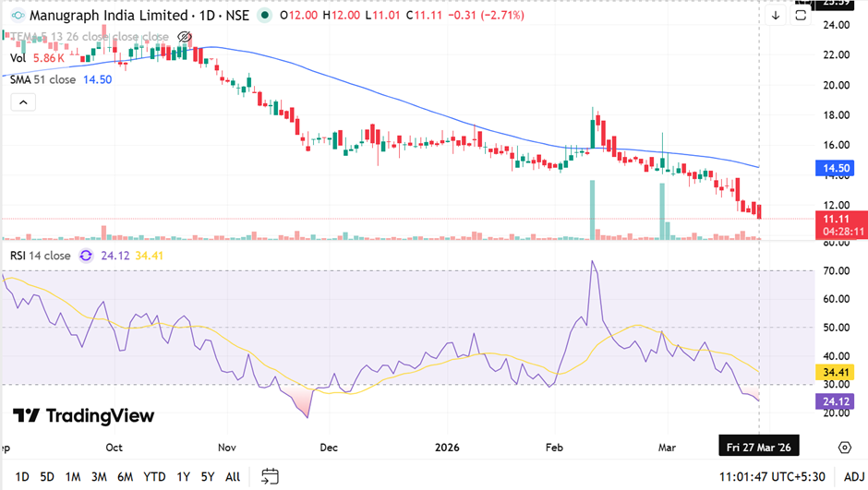Click the SMA 51 close indicator label
This screenshot has height=490, width=868.
point(42,80)
